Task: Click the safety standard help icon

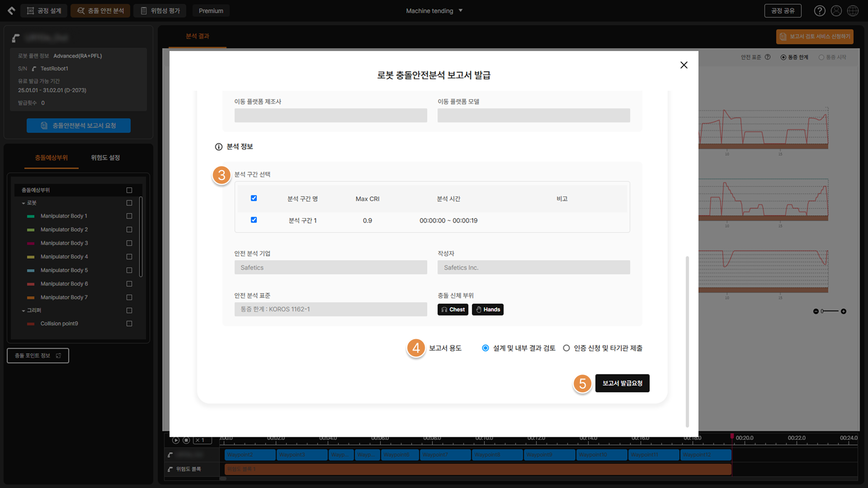Action: click(x=768, y=57)
